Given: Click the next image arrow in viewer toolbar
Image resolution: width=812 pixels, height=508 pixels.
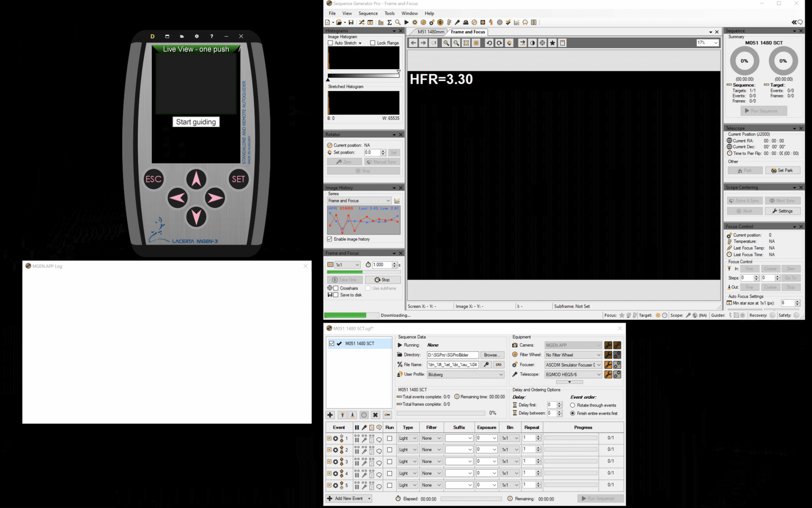Looking at the screenshot, I should pos(423,43).
